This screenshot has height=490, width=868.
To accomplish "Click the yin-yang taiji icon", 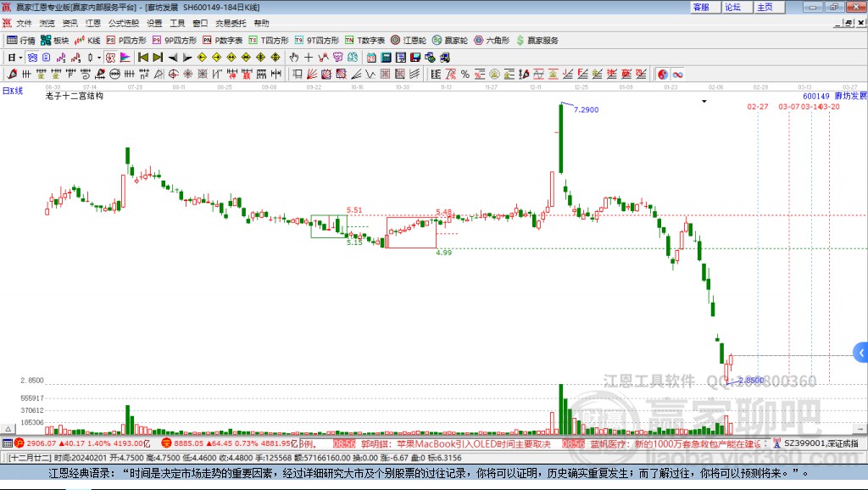I will pos(663,75).
